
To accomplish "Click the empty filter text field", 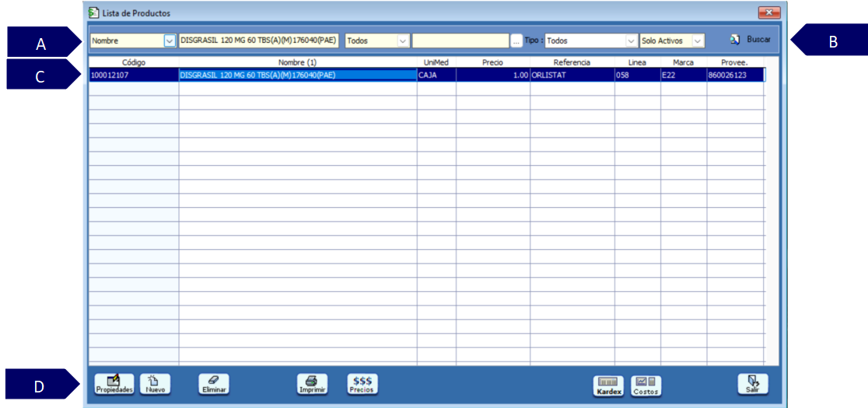I will [x=460, y=40].
